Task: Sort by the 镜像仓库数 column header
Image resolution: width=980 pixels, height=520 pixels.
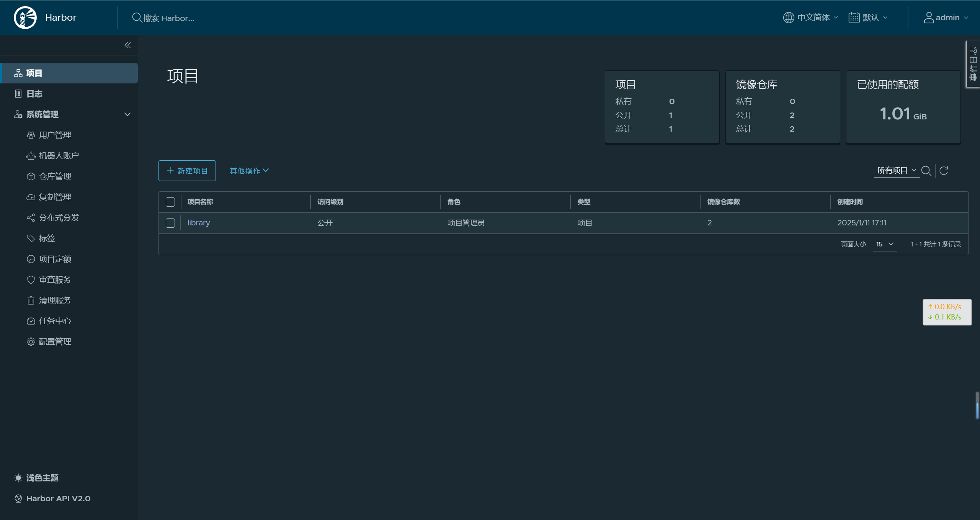Action: tap(724, 202)
